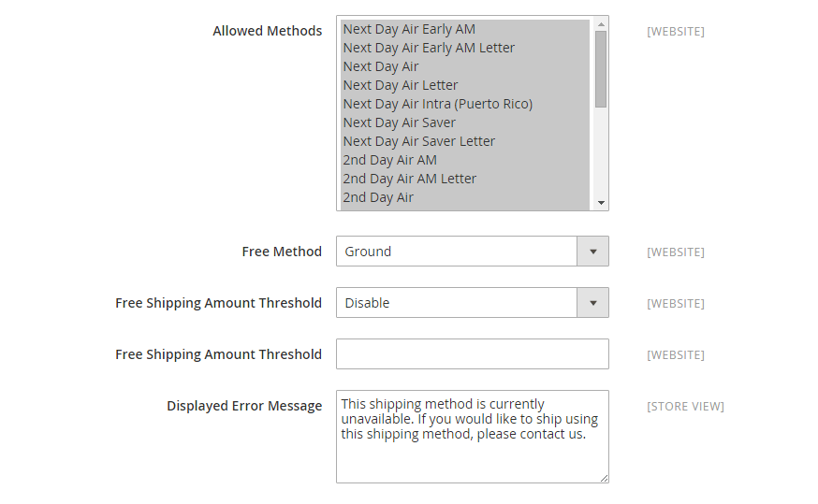Choose Next Day Air in Allowed Methods
818x504 pixels.
[381, 66]
